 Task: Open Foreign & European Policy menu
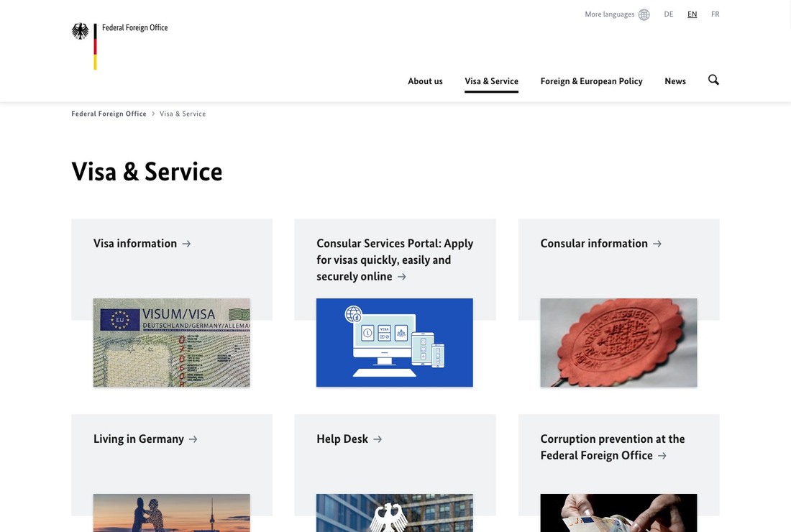coord(591,81)
